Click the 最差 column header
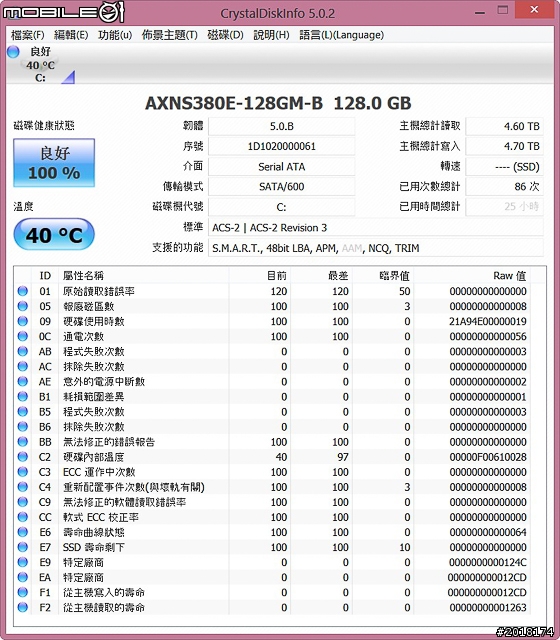560x640 pixels. pyautogui.click(x=321, y=276)
